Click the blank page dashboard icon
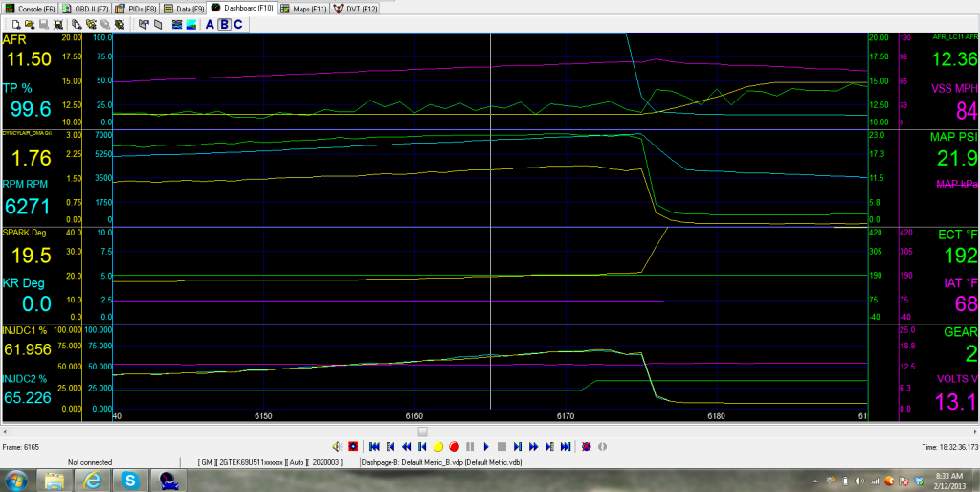 (x=158, y=24)
